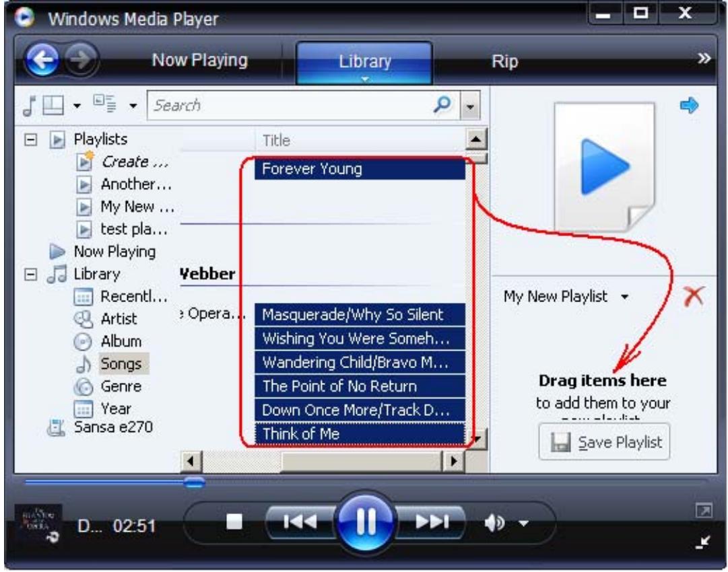Image resolution: width=728 pixels, height=572 pixels.
Task: Select the song Forever Young
Action: click(x=360, y=169)
